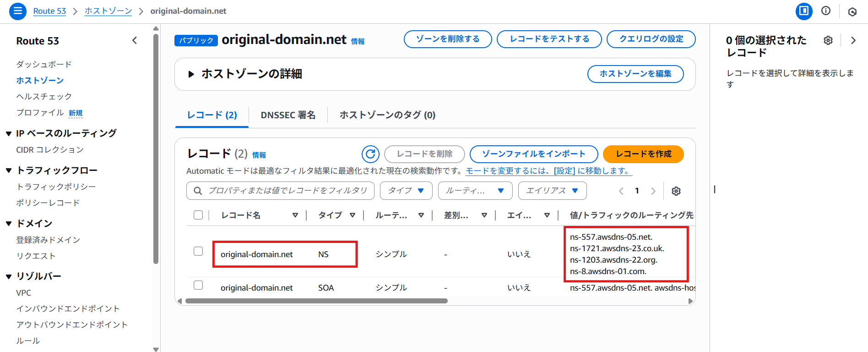
Task: Click レコードをテストする button
Action: (549, 39)
